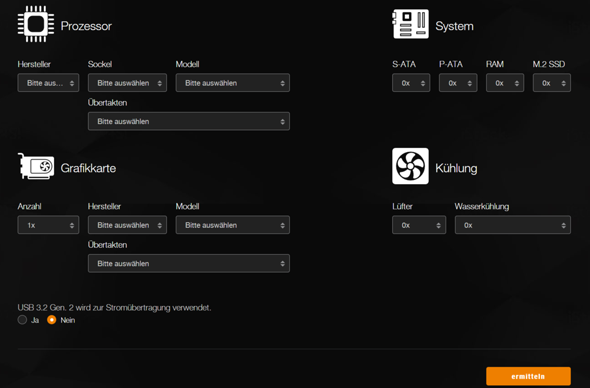
Task: Click the S-ATA label
Action: click(x=404, y=64)
